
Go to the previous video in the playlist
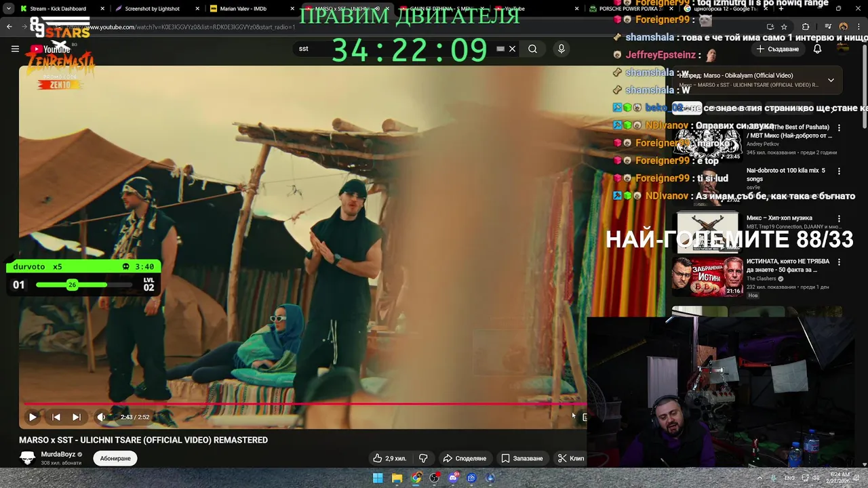coord(56,417)
